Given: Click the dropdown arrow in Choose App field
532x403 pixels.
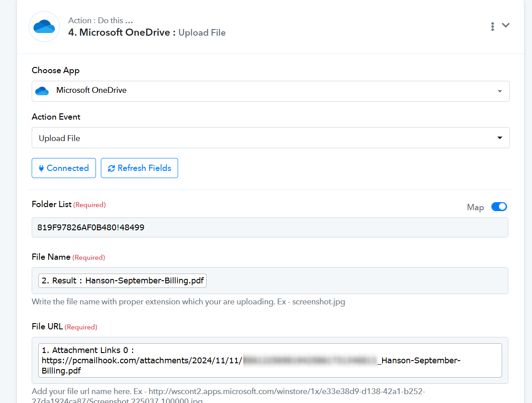Looking at the screenshot, I should coord(499,91).
